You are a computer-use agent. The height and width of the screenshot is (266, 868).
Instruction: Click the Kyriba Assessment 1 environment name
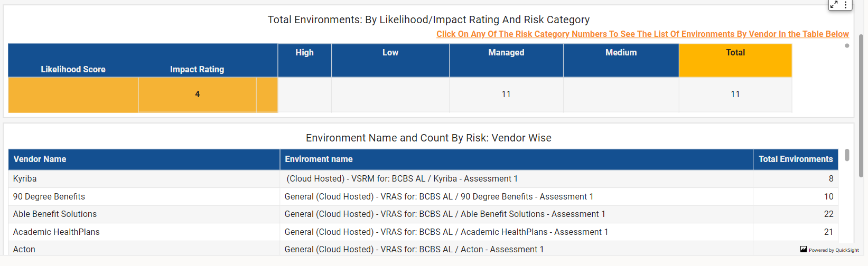tap(402, 179)
